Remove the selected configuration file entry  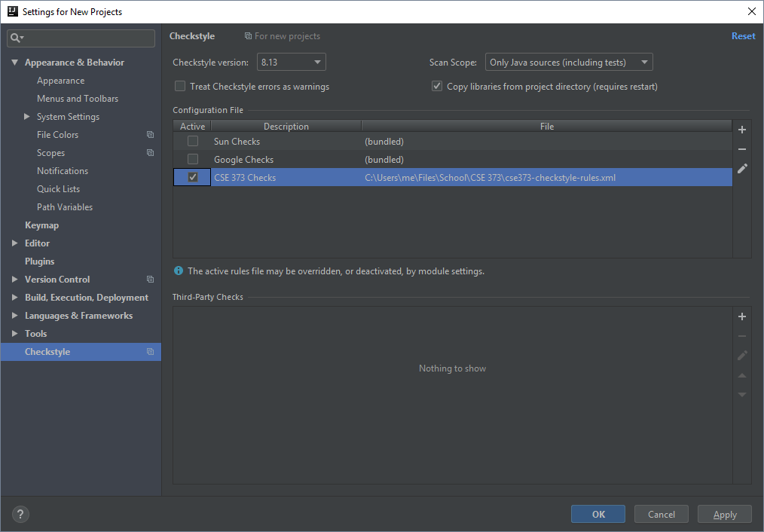pyautogui.click(x=741, y=148)
